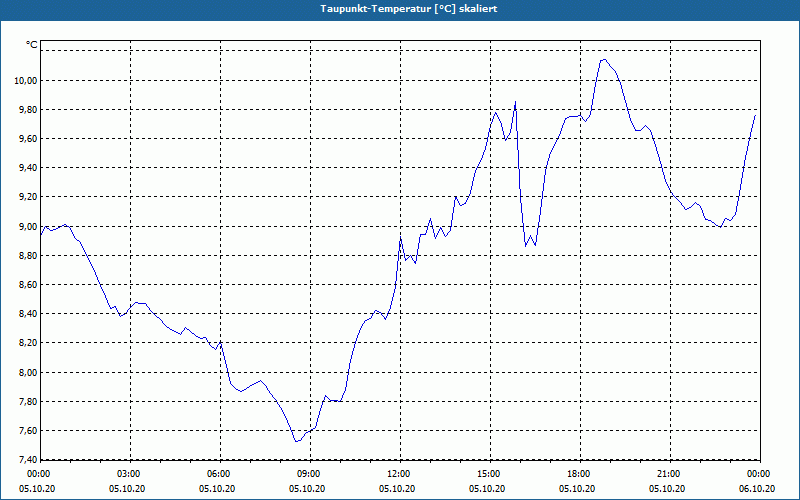
Task: Select the 00:00 label above 06.10.20
Action: [760, 474]
